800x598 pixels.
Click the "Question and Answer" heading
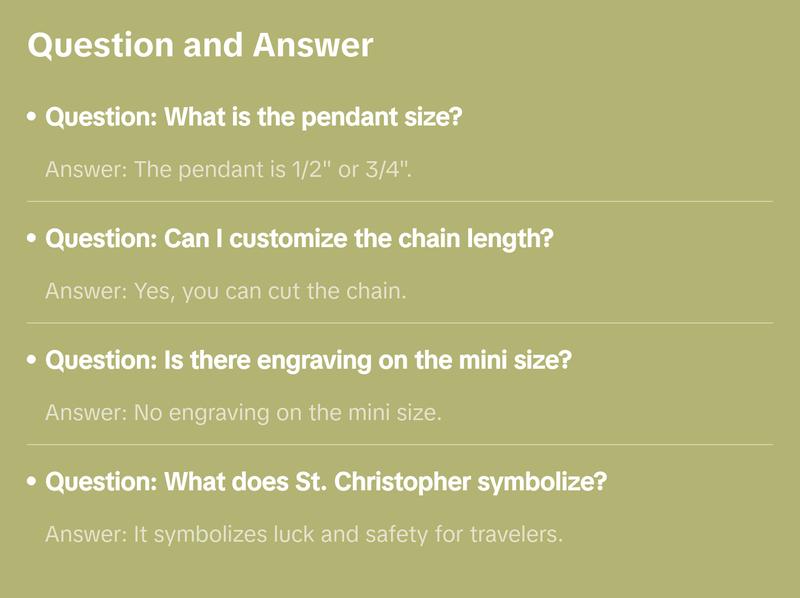200,45
